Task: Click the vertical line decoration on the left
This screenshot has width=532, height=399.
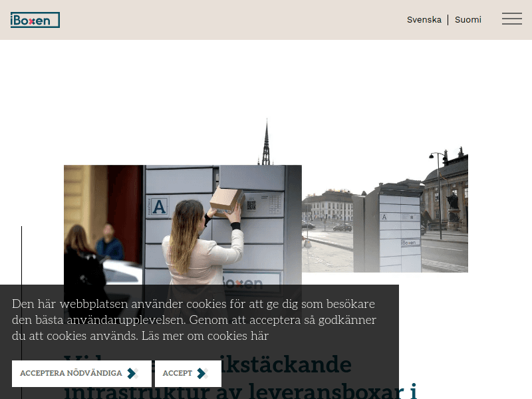Action: point(22,266)
